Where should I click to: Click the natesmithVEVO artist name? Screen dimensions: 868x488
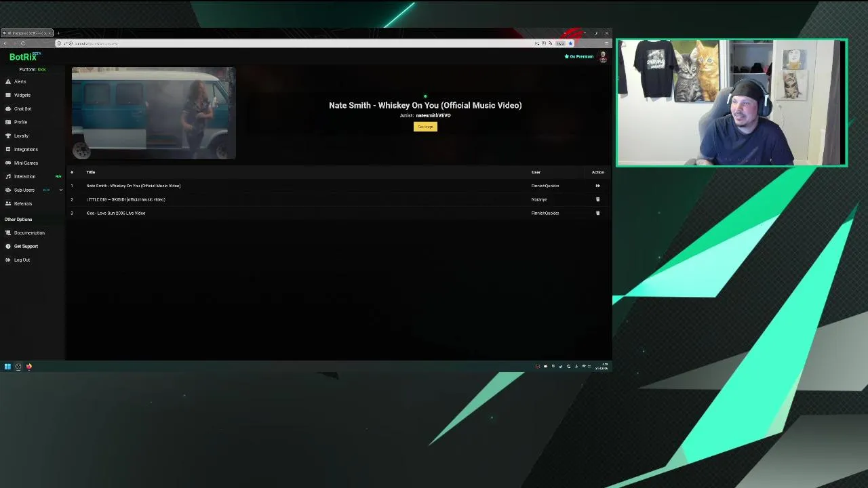[433, 115]
